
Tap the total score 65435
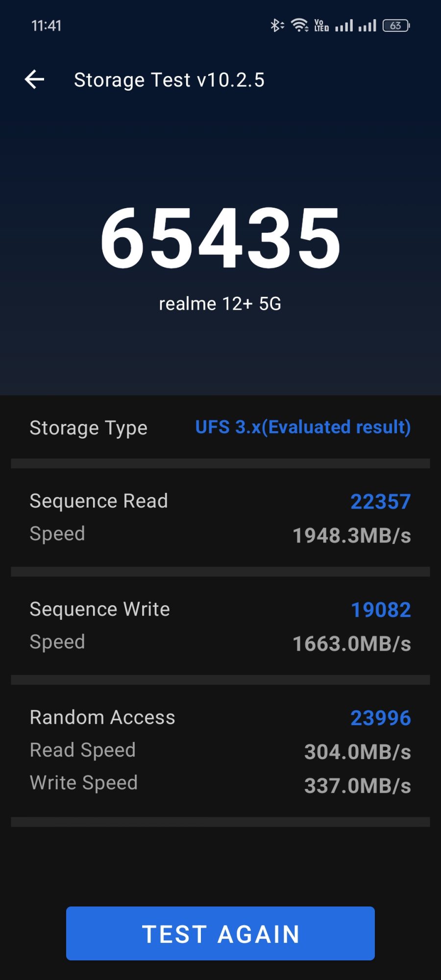click(220, 238)
